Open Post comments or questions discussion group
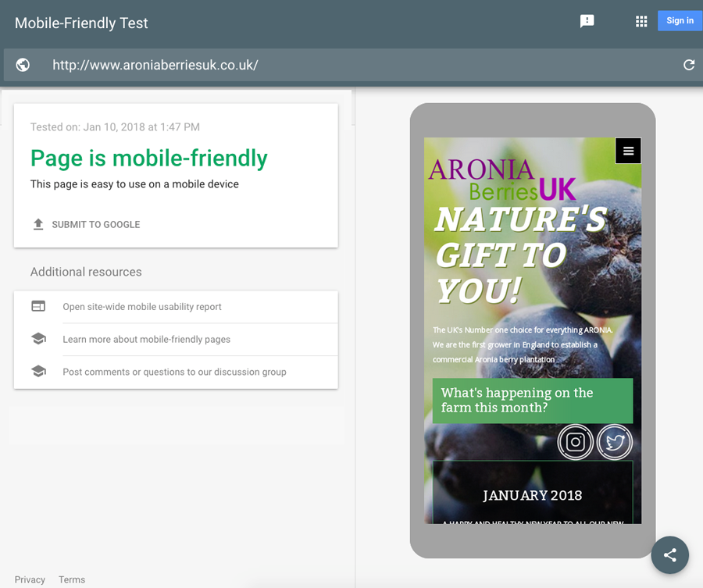The height and width of the screenshot is (588, 703). [176, 372]
